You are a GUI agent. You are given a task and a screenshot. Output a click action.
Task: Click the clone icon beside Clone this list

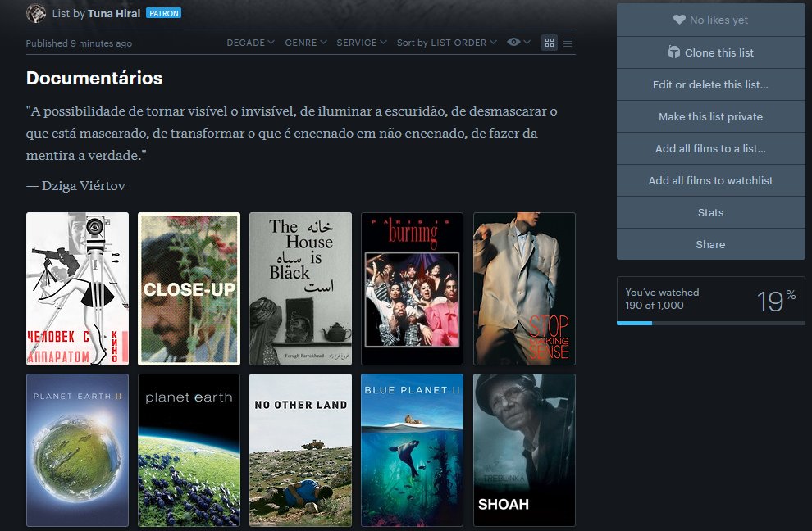[673, 52]
